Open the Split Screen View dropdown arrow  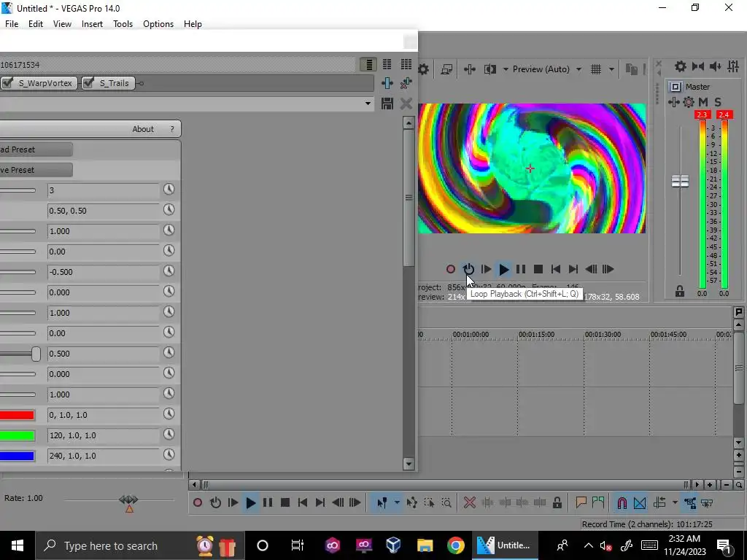click(506, 69)
